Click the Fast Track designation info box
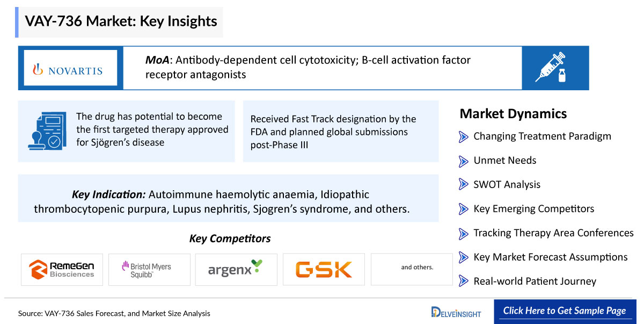The image size is (644, 324). [341, 132]
